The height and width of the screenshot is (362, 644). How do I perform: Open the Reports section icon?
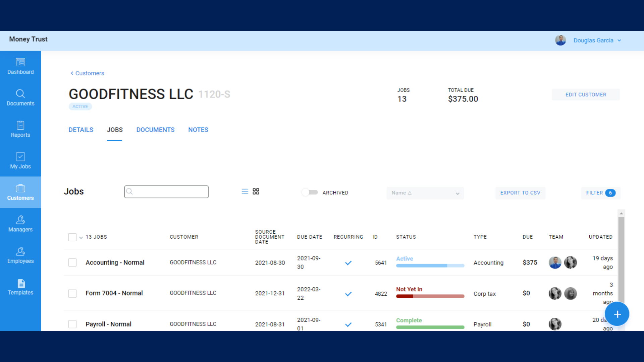pyautogui.click(x=20, y=125)
